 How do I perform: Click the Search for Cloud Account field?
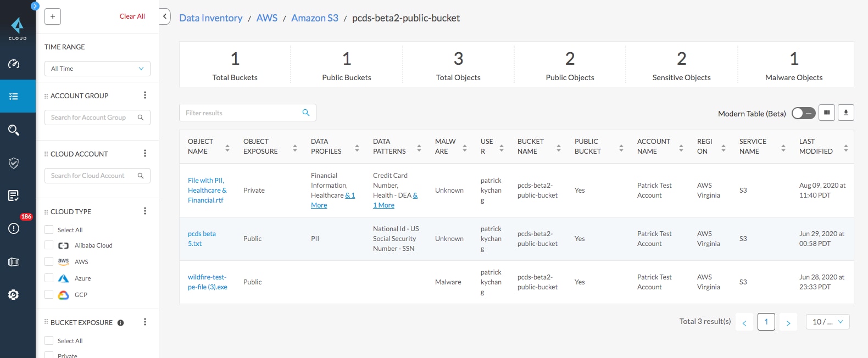click(97, 176)
